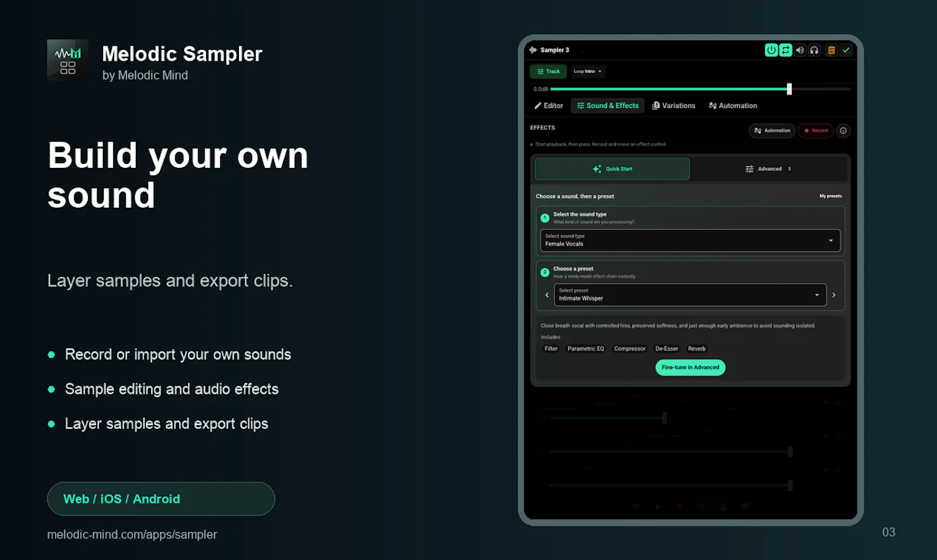Switch to the Editor tab

548,106
